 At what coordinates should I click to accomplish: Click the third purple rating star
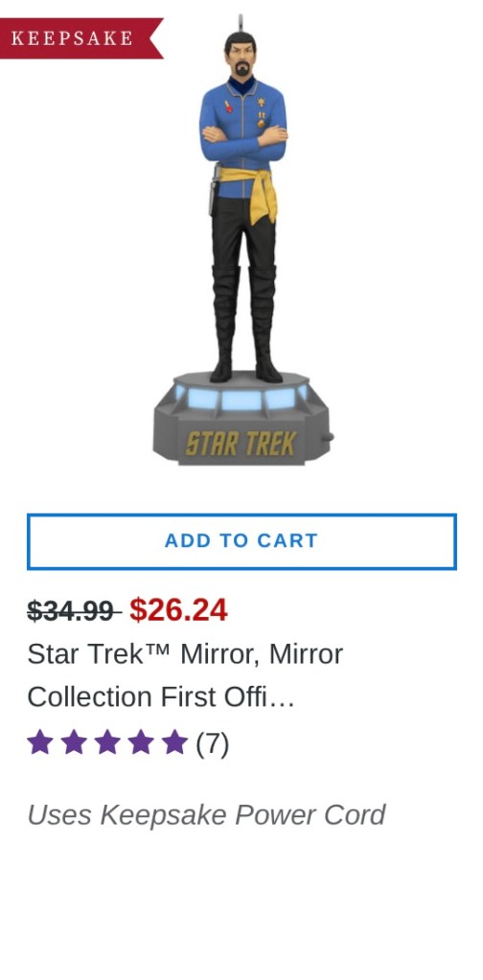107,743
